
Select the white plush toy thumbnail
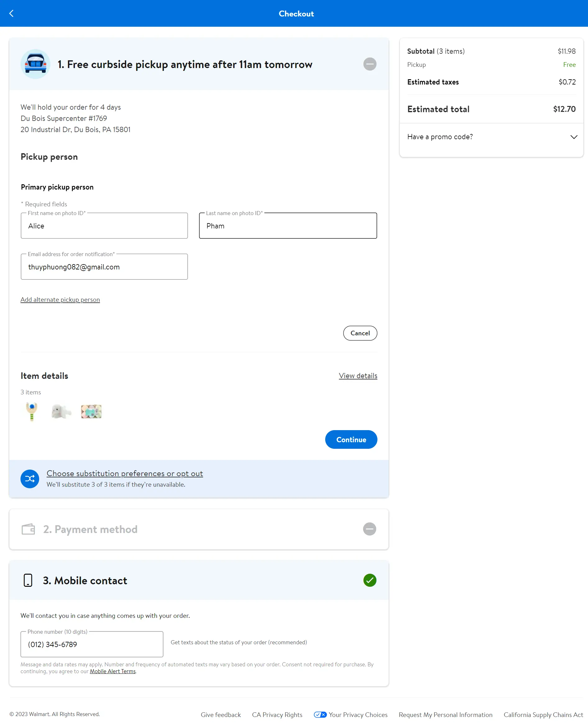[x=61, y=411]
